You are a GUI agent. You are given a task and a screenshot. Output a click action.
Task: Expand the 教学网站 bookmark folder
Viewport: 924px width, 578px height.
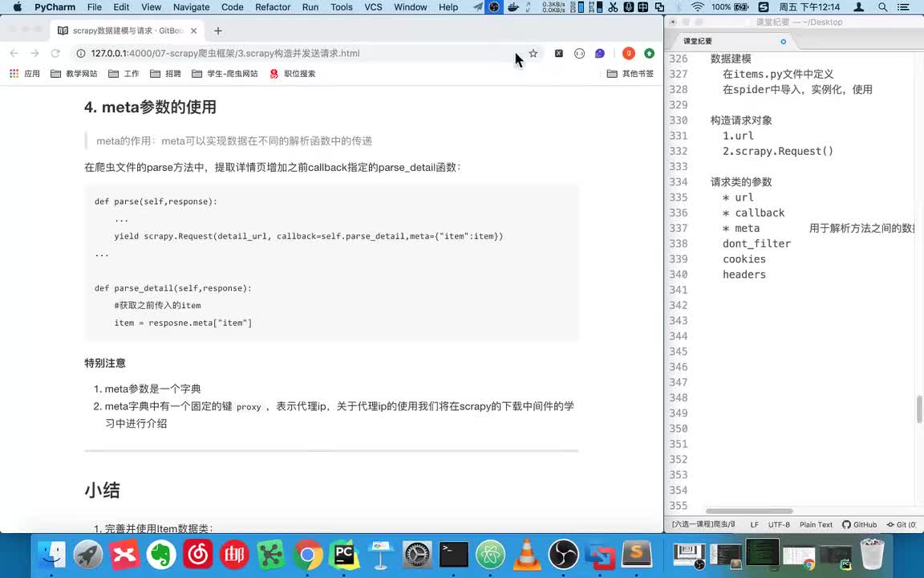(x=75, y=74)
